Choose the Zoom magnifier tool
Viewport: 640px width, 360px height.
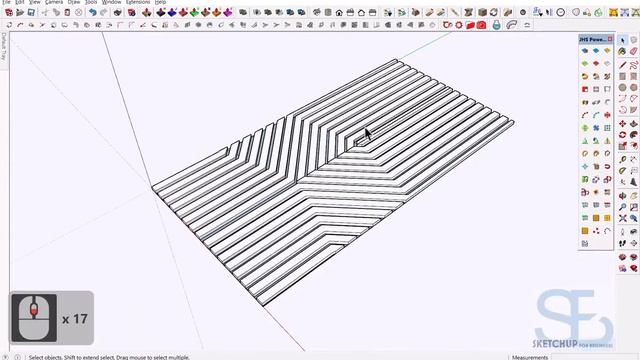coord(622,207)
